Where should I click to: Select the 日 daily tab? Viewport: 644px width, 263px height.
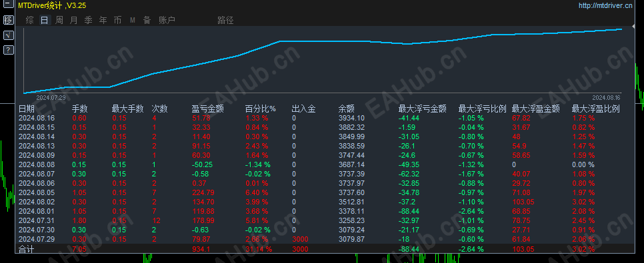[45, 20]
